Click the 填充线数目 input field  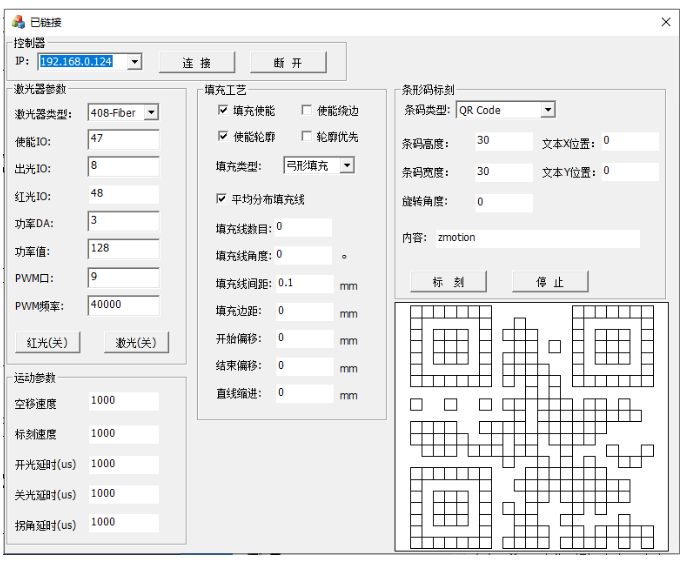click(303, 227)
